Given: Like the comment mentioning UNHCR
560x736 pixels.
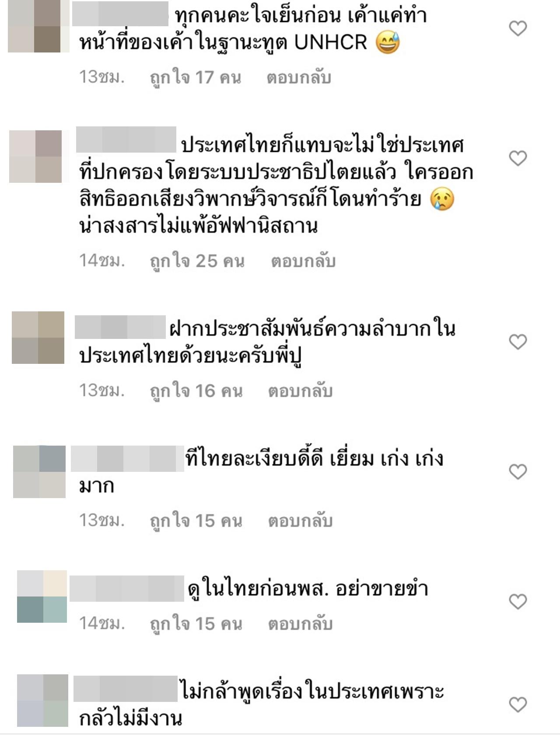Looking at the screenshot, I should pos(518,29).
